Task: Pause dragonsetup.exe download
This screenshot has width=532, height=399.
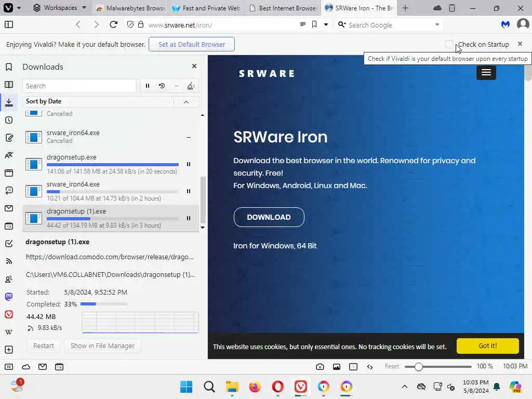Action: pyautogui.click(x=189, y=164)
